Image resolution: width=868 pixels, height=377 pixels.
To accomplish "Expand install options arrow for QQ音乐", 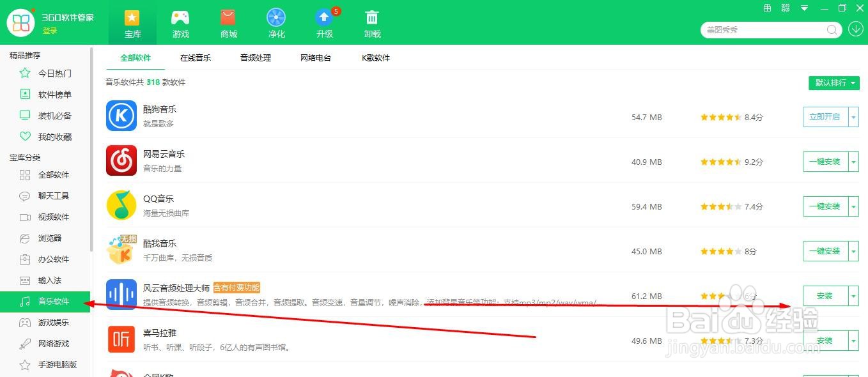I will click(854, 206).
